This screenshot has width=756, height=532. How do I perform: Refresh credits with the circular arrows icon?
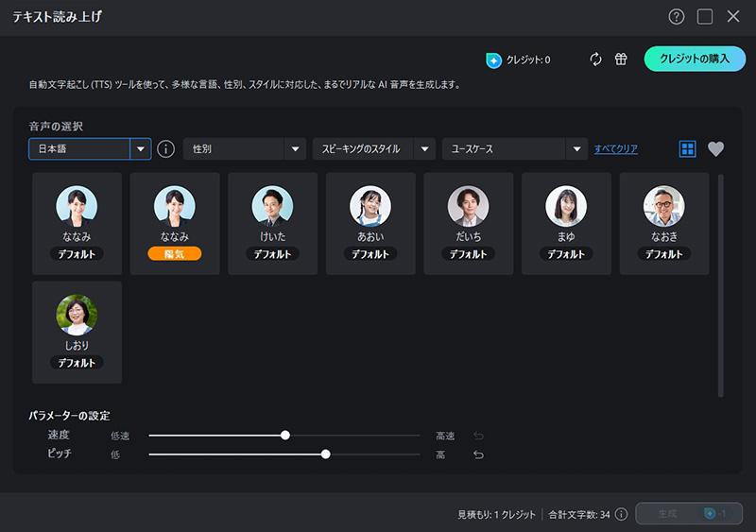click(596, 60)
